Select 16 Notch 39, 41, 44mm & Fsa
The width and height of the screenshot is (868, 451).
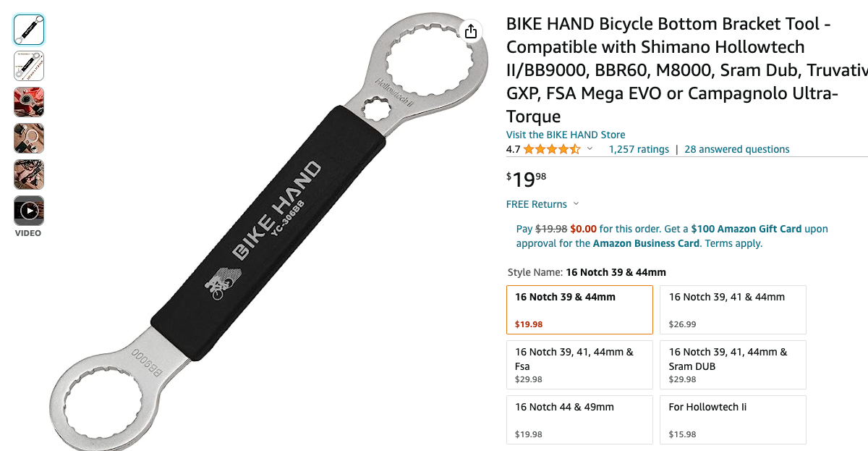point(579,365)
